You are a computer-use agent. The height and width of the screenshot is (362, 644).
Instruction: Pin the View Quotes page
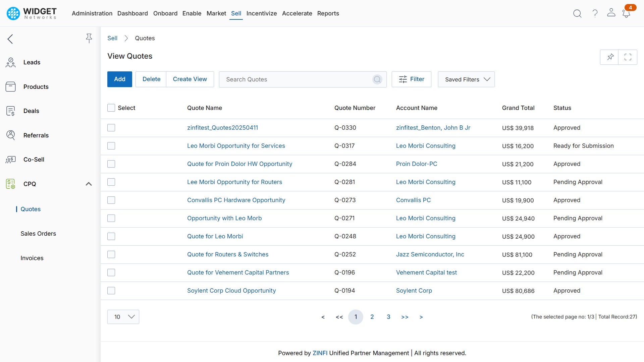click(610, 57)
